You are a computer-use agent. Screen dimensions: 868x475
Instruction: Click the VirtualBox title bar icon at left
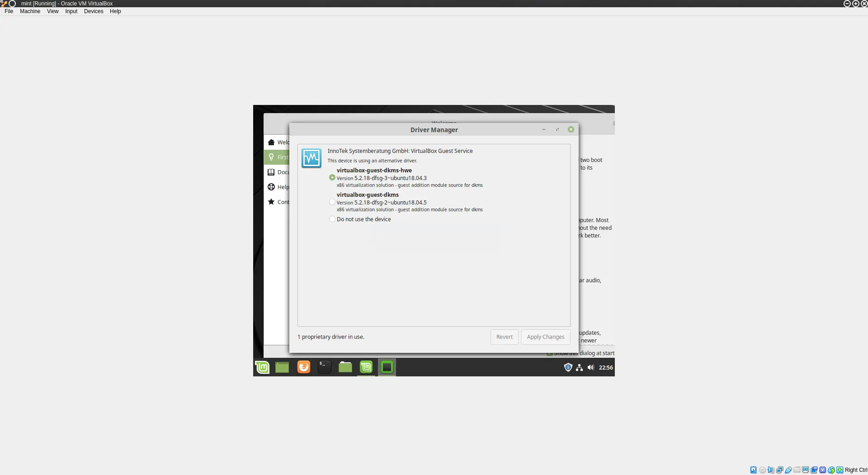tap(4, 3)
